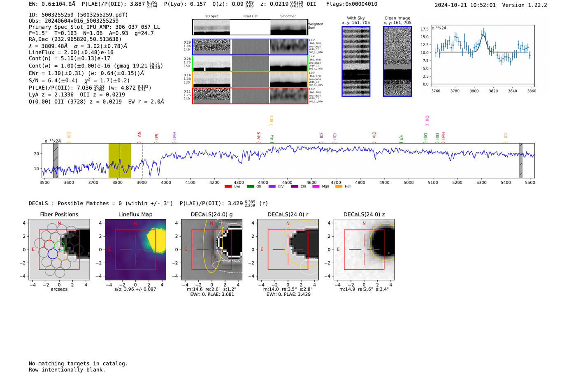Click the 'Primary Spec_Slot_IFU_AMP: 306_037_057_LL' line
The height and width of the screenshot is (392, 576).
click(x=95, y=27)
